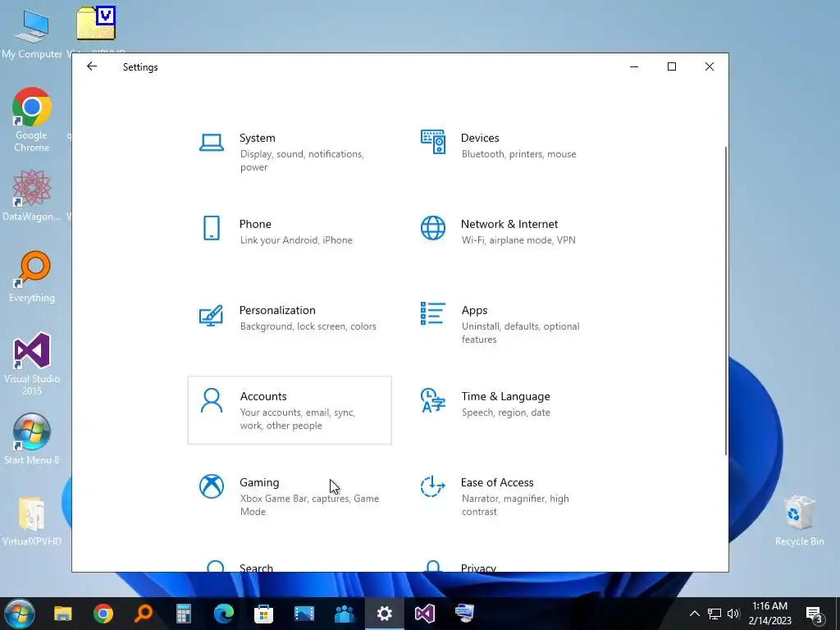Open Time & Language settings
The image size is (840, 630).
[510, 410]
